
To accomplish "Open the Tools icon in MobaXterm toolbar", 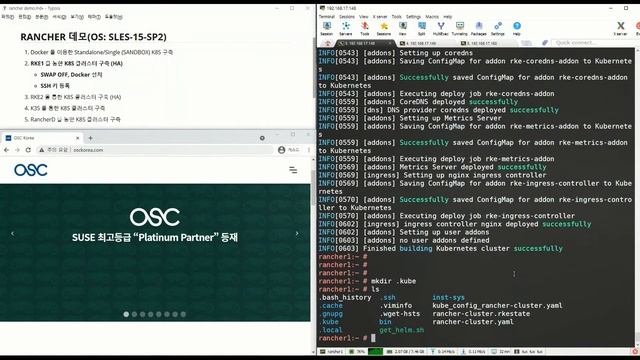I will coord(364,29).
